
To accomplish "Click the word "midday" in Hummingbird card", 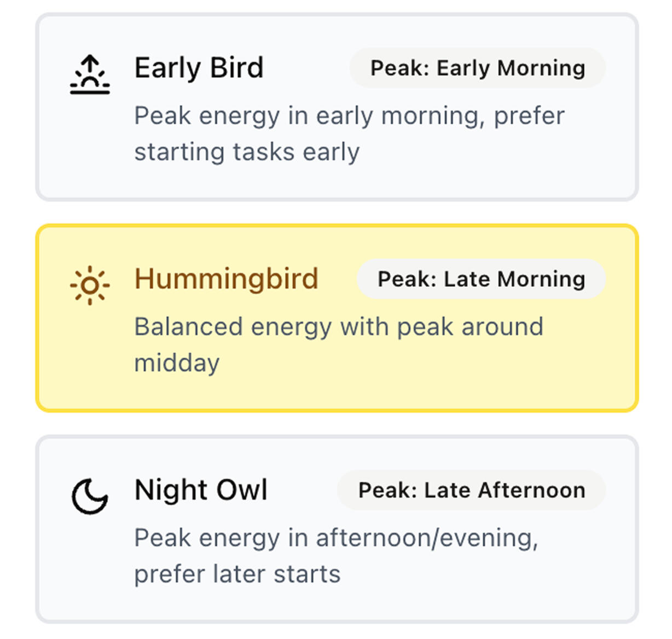I will (177, 363).
